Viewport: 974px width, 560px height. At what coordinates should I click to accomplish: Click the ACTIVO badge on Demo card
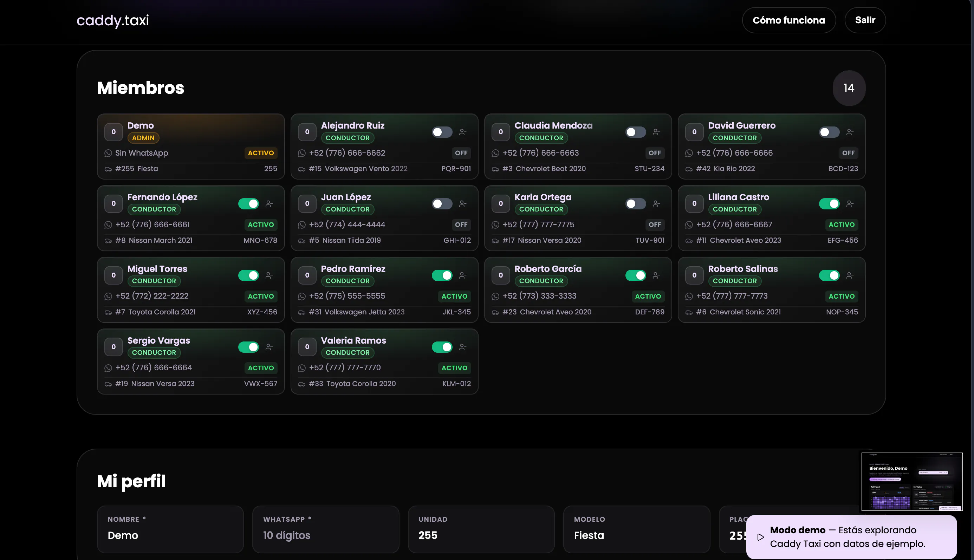coord(261,153)
